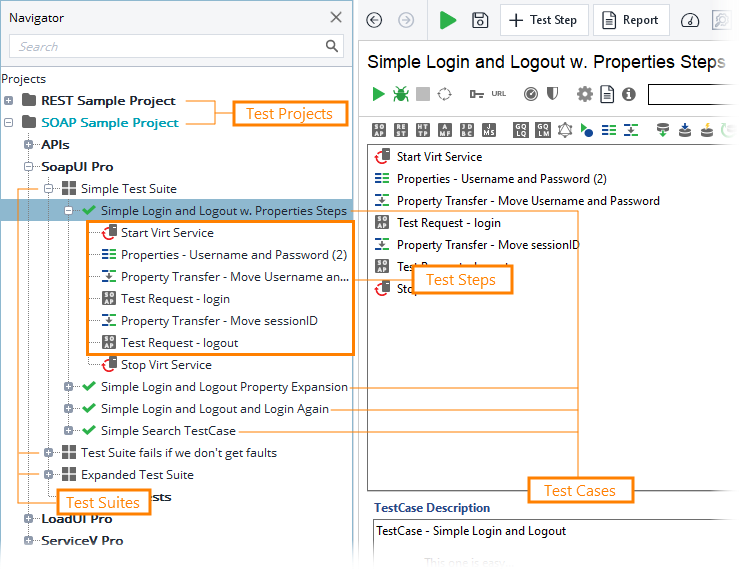Viewport: 740px width, 570px height.
Task: Add a GraphQL query step icon
Action: coord(521,130)
